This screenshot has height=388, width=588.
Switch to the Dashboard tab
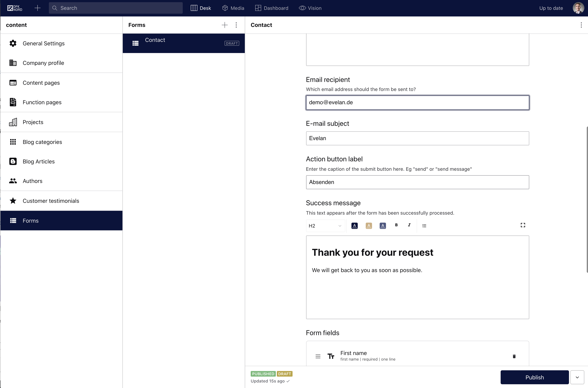click(x=272, y=8)
